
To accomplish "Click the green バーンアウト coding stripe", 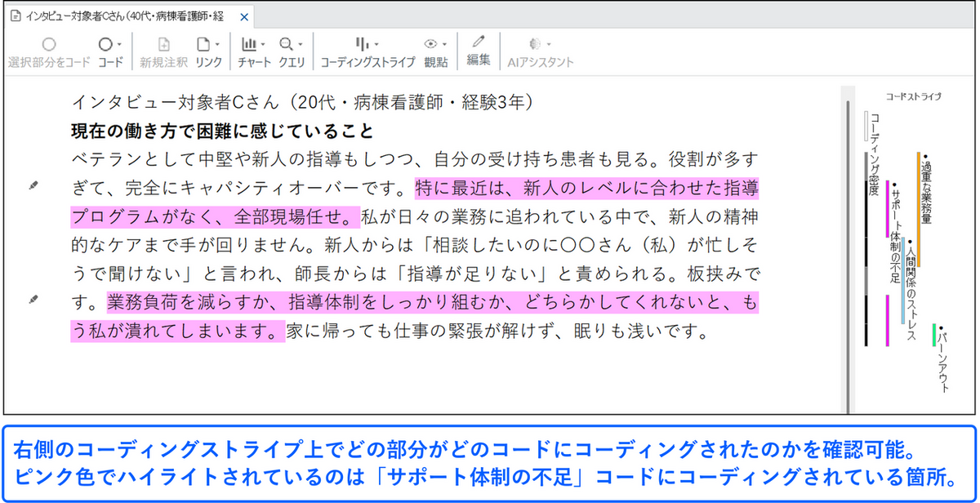I will [x=934, y=335].
